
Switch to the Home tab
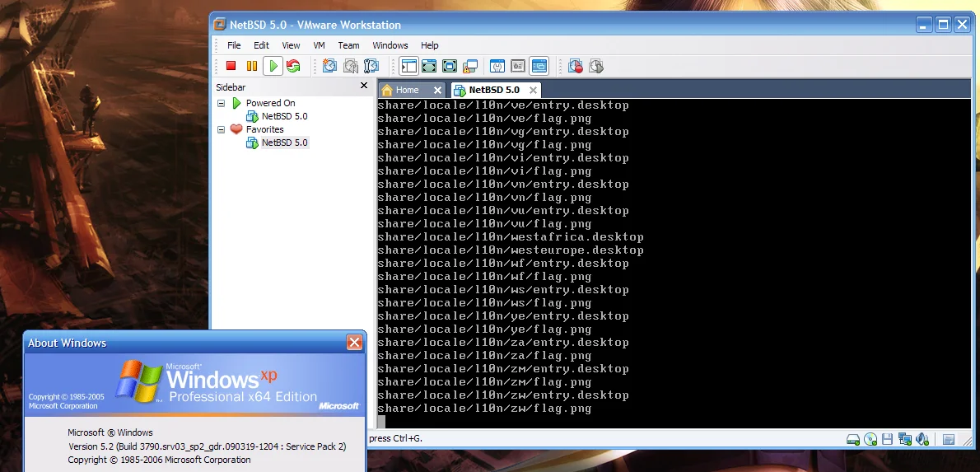pos(407,90)
